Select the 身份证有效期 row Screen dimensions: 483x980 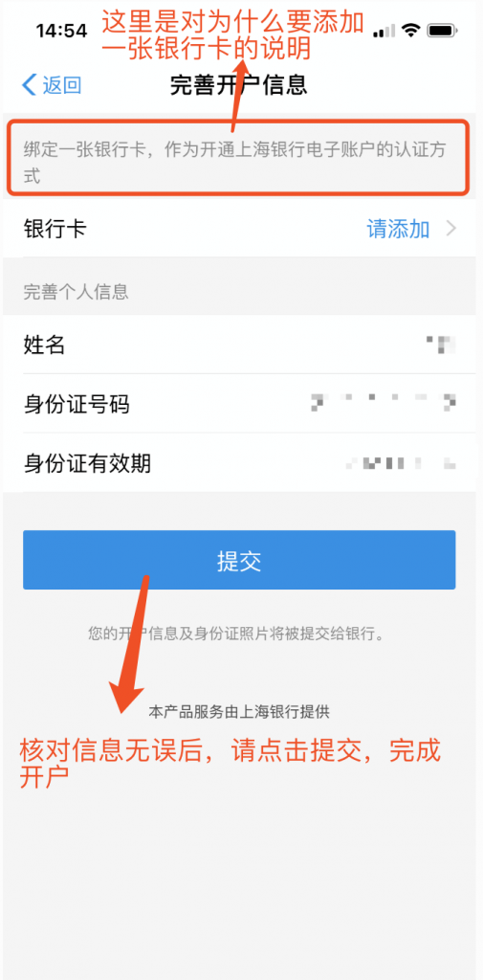[x=241, y=462]
